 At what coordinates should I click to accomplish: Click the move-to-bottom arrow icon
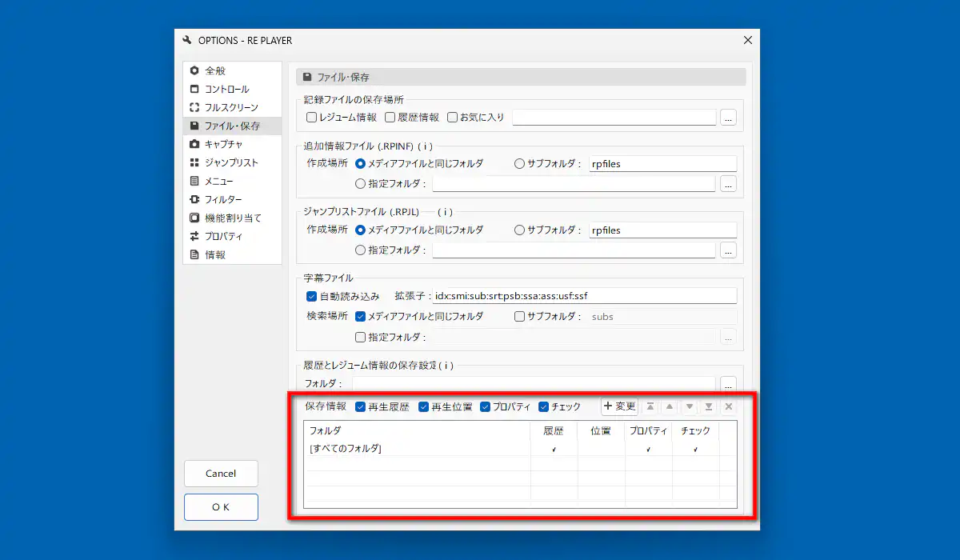(708, 406)
